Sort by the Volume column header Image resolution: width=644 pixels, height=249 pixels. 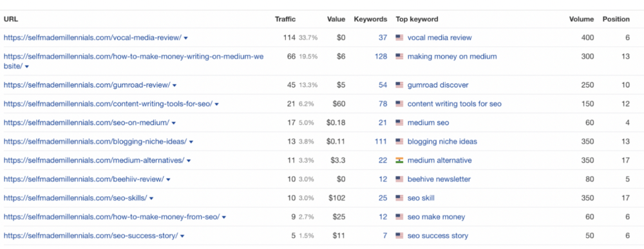point(582,19)
